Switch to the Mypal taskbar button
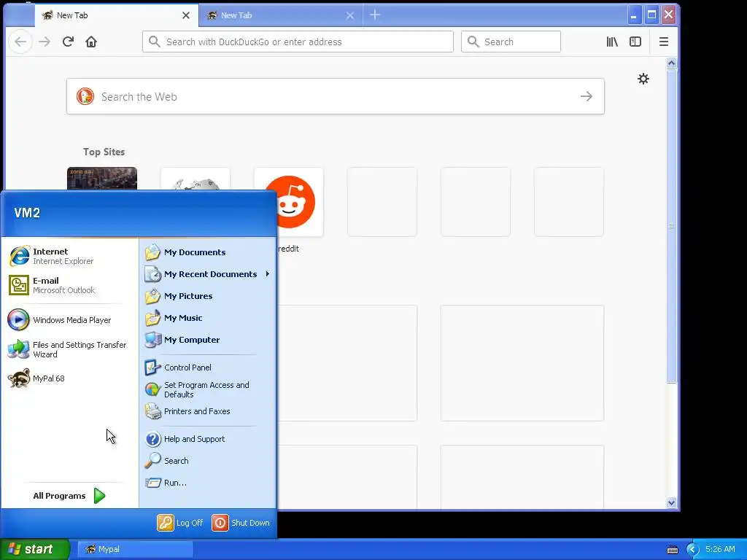This screenshot has width=747, height=560. [x=135, y=549]
